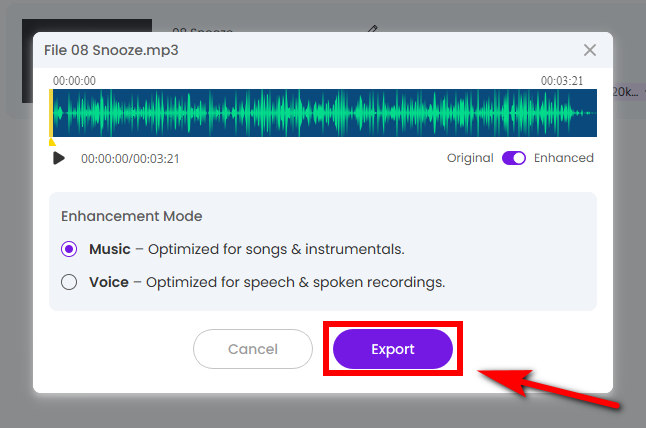Viewport: 646px width, 428px height.
Task: Click the Export button
Action: point(392,349)
